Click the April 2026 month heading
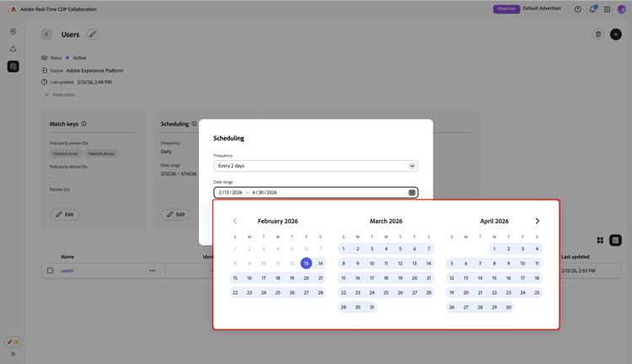 [494, 221]
